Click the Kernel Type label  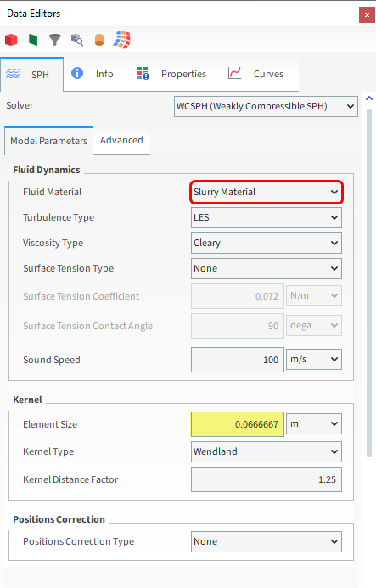[x=48, y=451]
